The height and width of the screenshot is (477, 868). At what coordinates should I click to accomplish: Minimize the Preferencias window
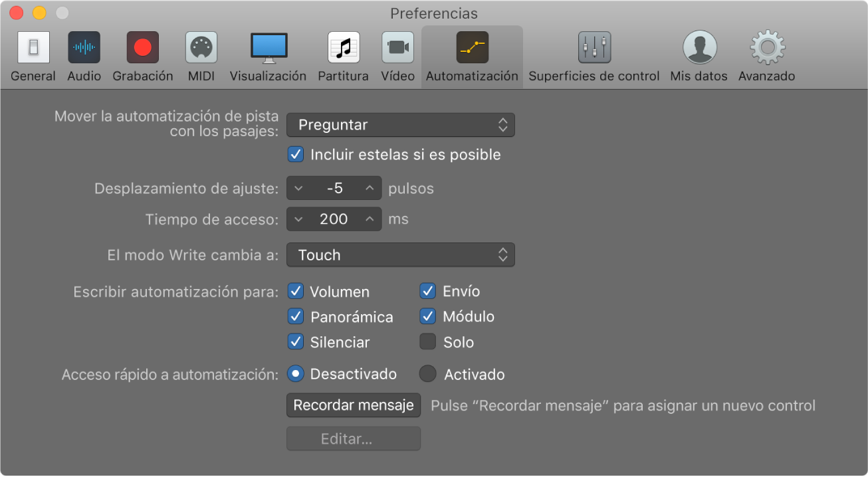click(x=39, y=13)
